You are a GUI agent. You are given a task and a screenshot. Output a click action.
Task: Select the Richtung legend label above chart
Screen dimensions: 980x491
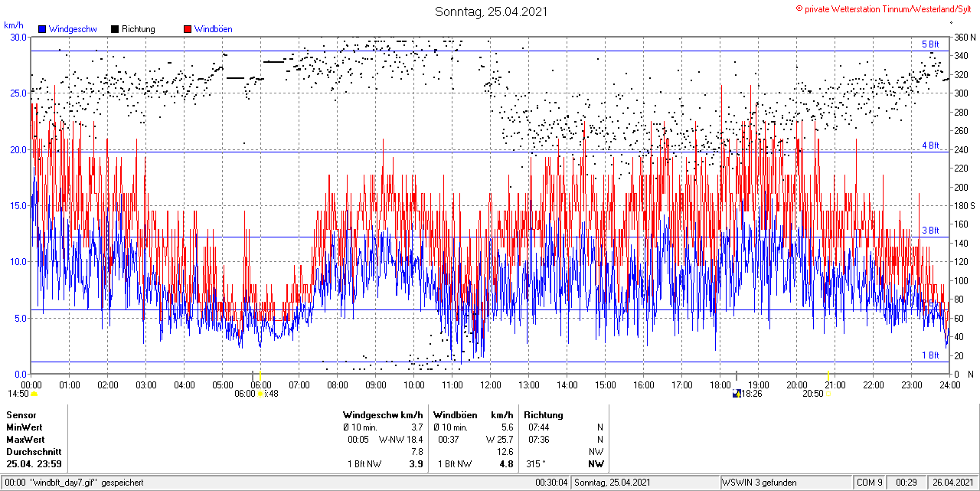click(139, 29)
